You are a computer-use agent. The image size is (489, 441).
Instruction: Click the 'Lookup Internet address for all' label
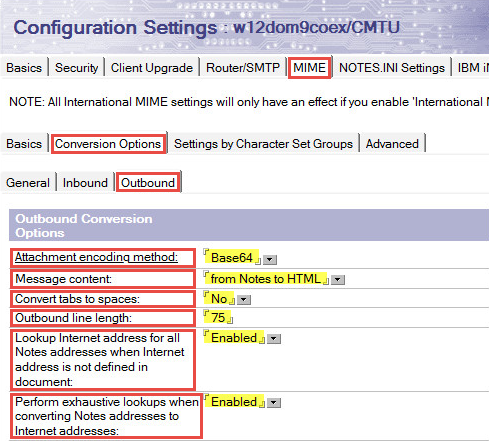tap(100, 360)
